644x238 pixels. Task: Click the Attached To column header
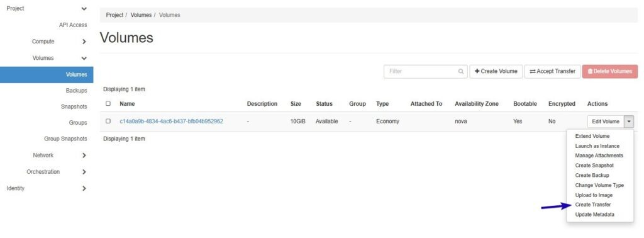426,104
